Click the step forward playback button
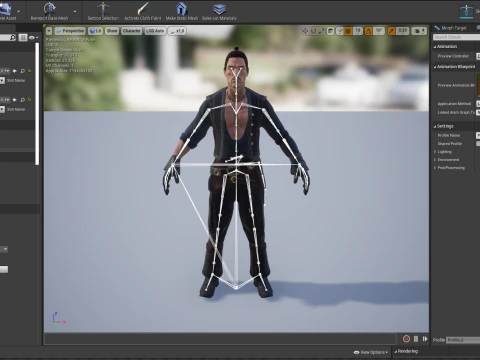 click(425, 339)
